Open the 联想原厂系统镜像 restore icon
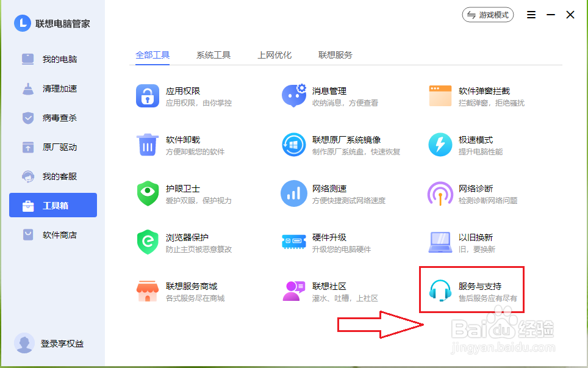The image size is (588, 368). point(294,145)
